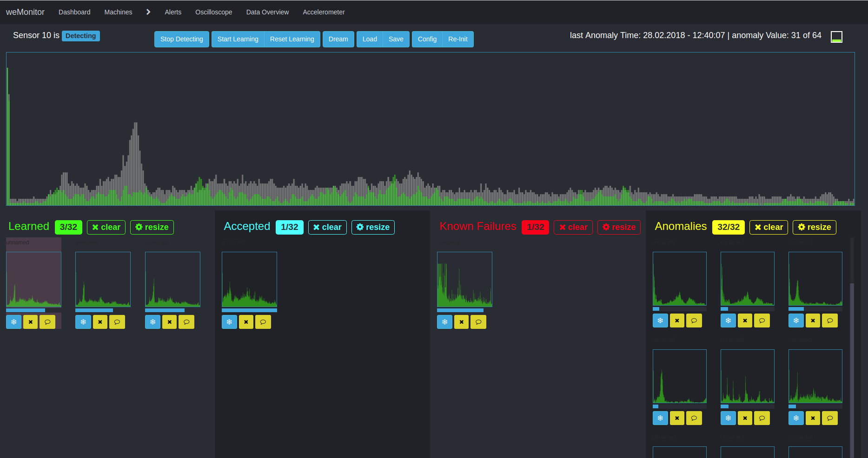Add comment to the Accepted pattern

pyautogui.click(x=263, y=322)
